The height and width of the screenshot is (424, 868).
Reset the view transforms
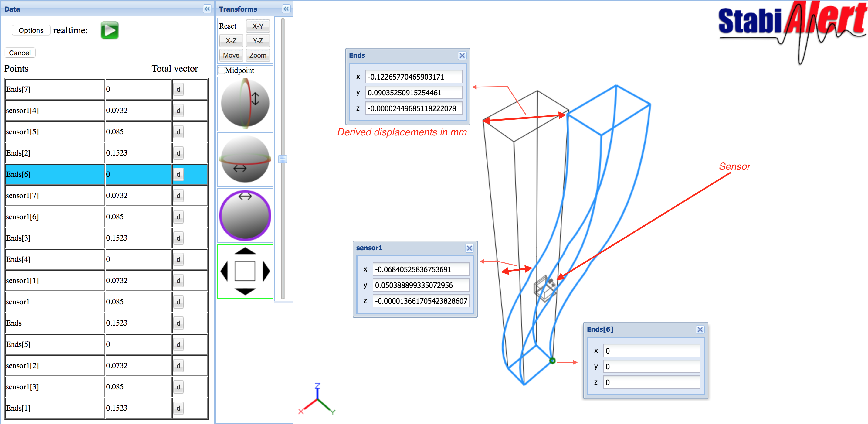tap(228, 26)
